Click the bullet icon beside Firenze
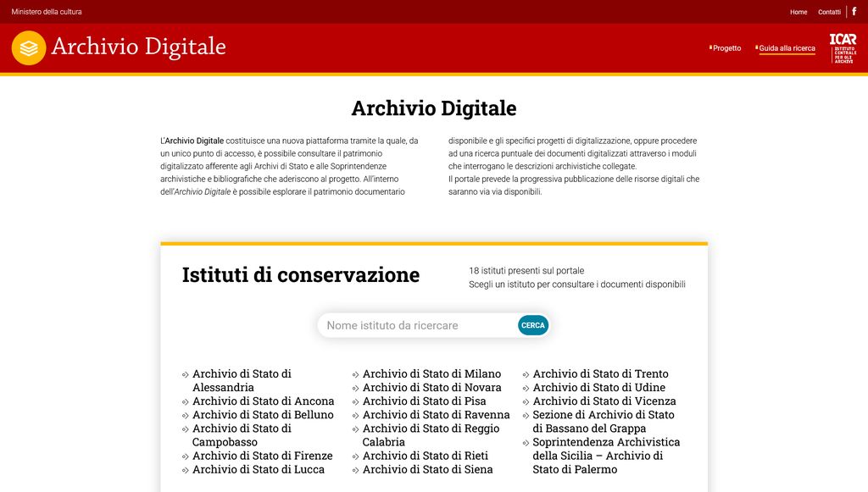This screenshot has width=868, height=492. click(186, 456)
